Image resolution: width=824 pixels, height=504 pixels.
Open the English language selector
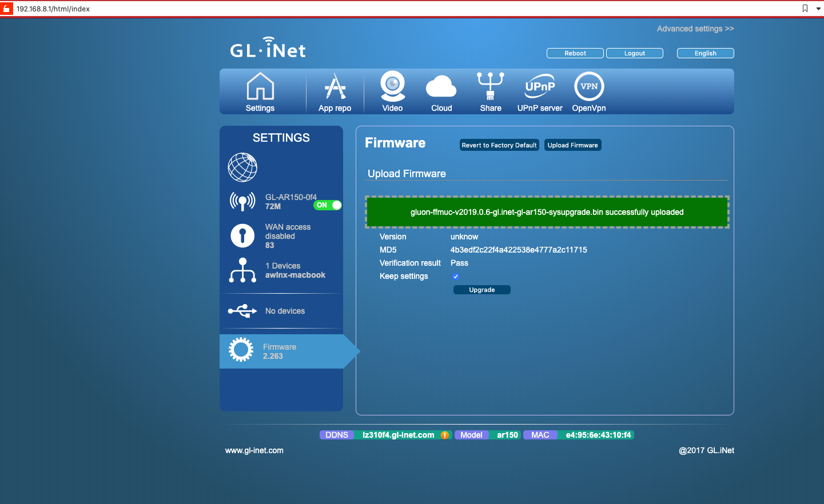705,53
